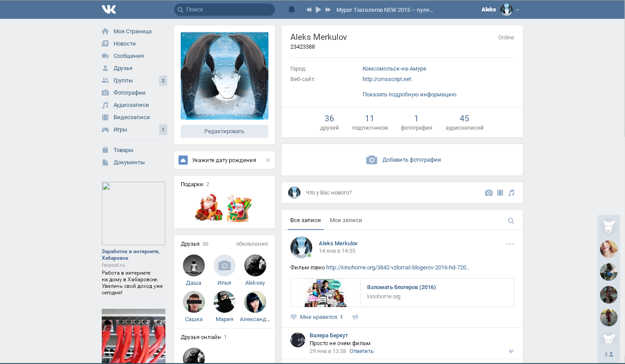Skip to next audio track
This screenshot has height=364, width=625.
(x=328, y=10)
